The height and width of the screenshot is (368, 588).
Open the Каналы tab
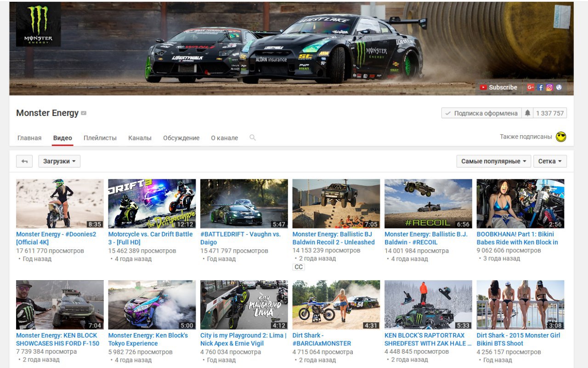(x=140, y=138)
